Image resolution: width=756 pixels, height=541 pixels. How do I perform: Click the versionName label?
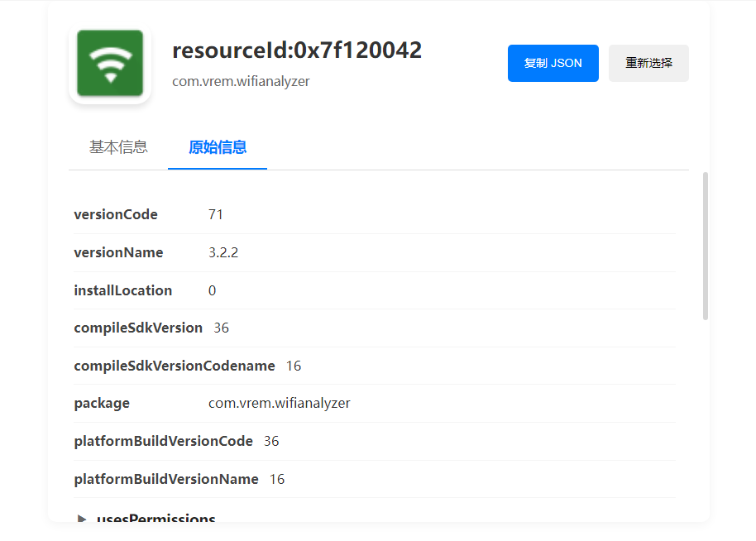[x=118, y=252]
